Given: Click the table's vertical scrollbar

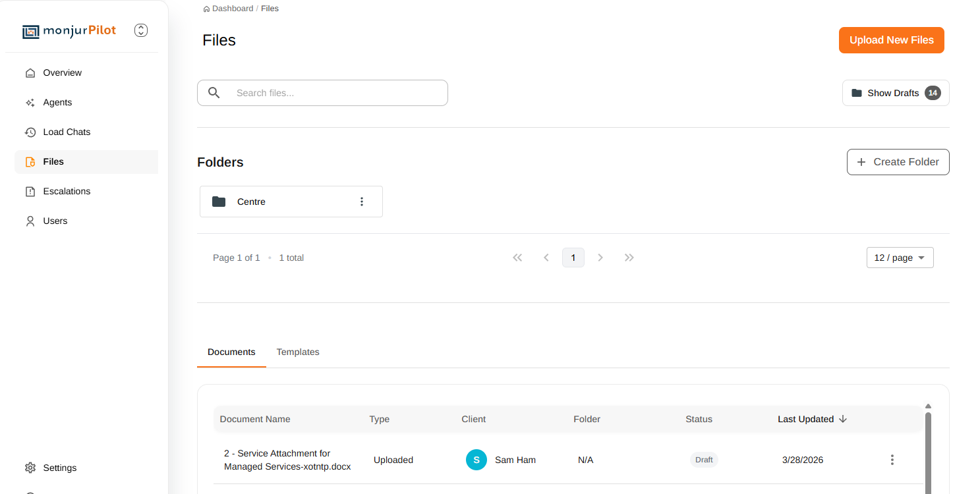Looking at the screenshot, I should coord(928,453).
